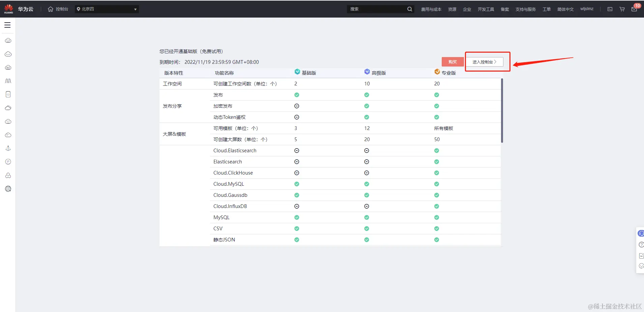Open the CloudShell terminal icon
This screenshot has height=312, width=644.
[x=610, y=9]
